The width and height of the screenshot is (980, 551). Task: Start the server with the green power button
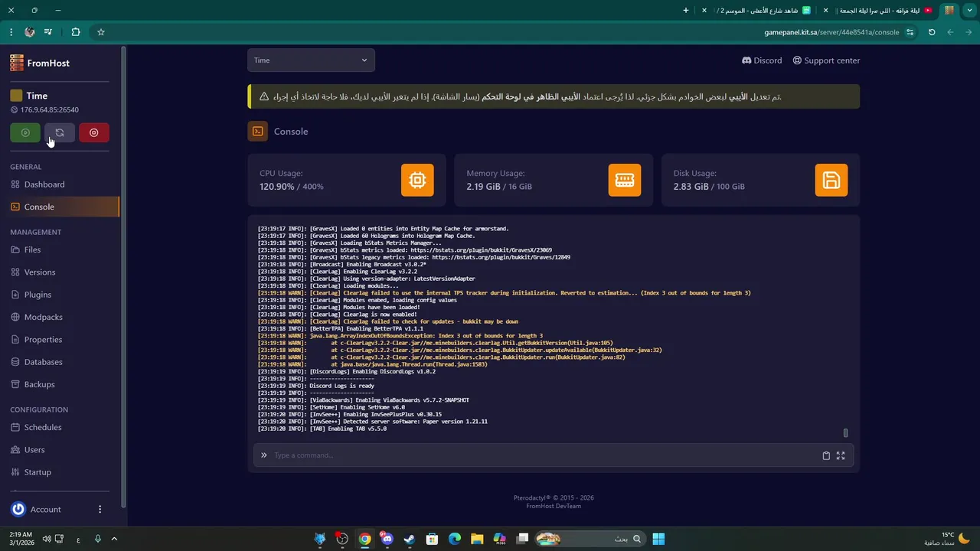[25, 132]
